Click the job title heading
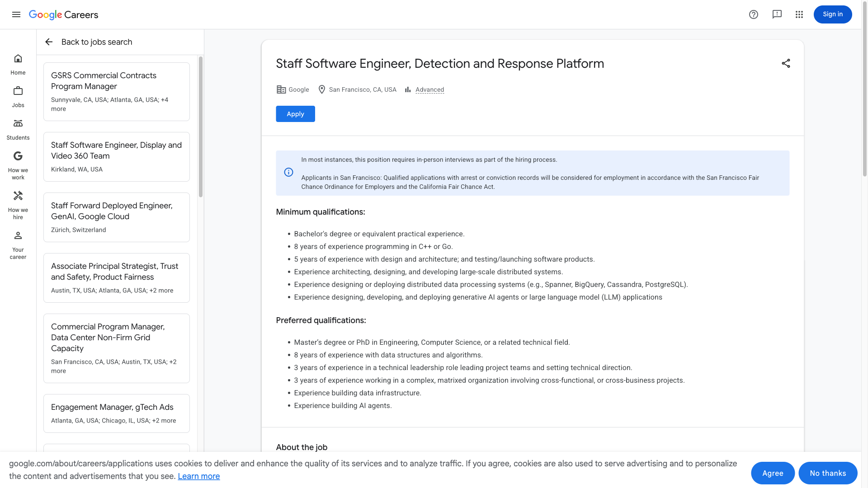The image size is (868, 488). click(x=440, y=64)
